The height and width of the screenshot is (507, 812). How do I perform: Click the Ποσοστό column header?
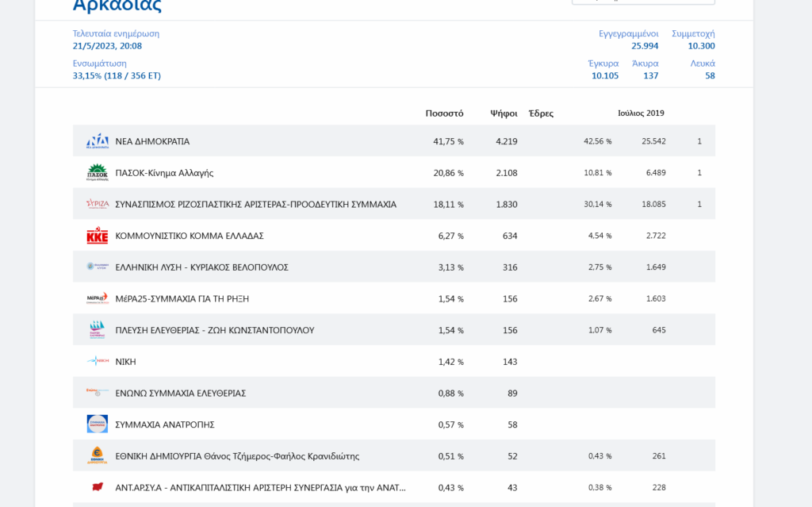click(x=444, y=113)
